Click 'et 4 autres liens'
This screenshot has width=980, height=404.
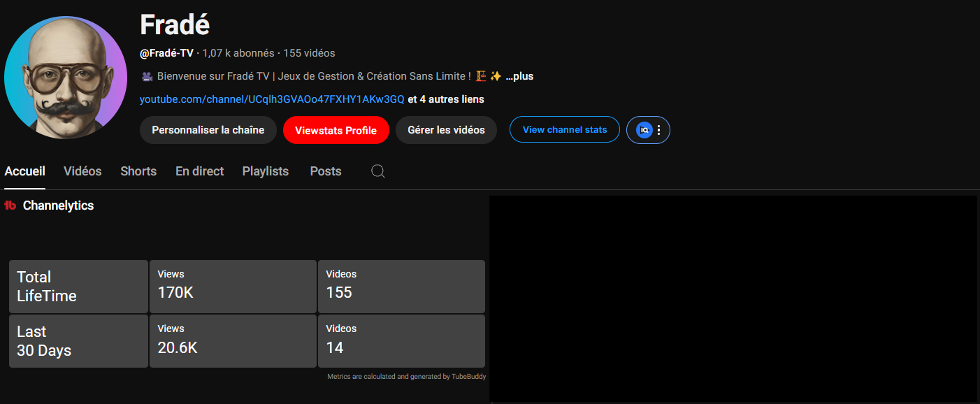pos(446,99)
